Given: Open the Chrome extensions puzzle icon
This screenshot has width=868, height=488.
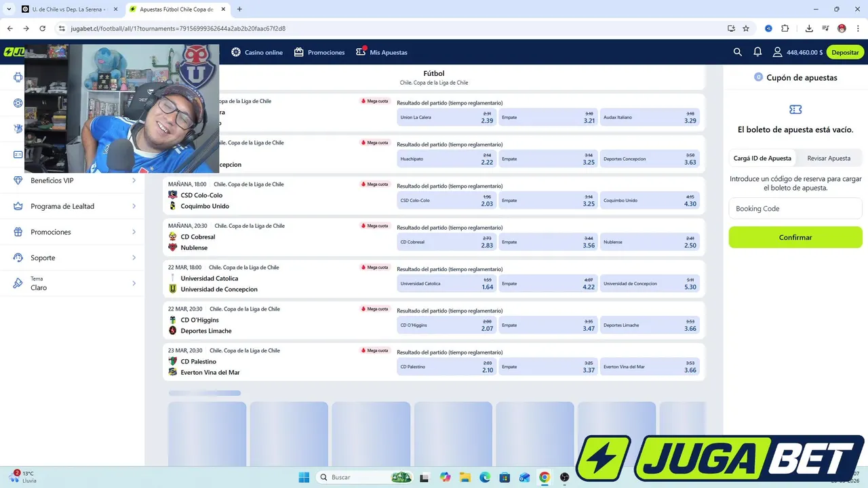Looking at the screenshot, I should (x=785, y=28).
